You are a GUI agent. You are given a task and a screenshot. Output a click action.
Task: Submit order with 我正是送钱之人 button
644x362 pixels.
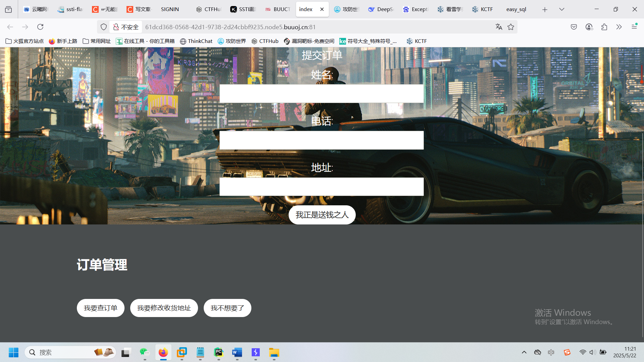[322, 215]
